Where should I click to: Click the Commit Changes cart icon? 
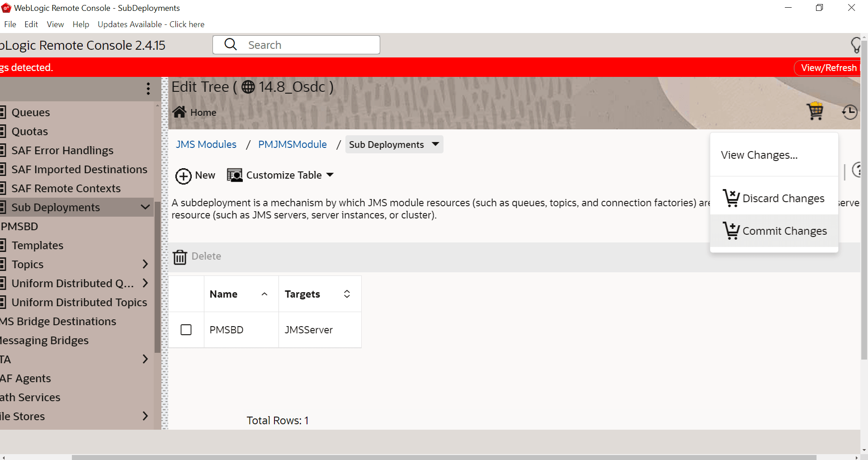tap(731, 231)
